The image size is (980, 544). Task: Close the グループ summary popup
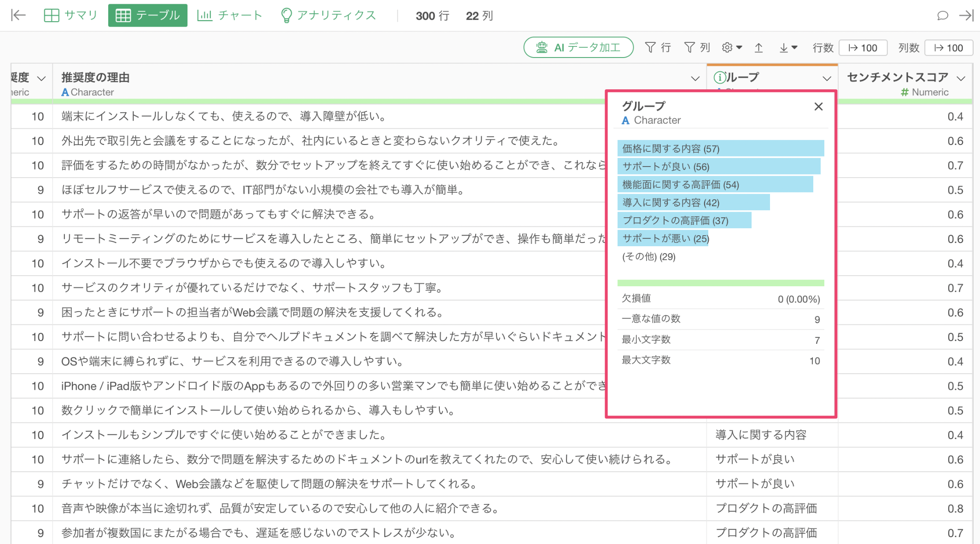(x=818, y=107)
